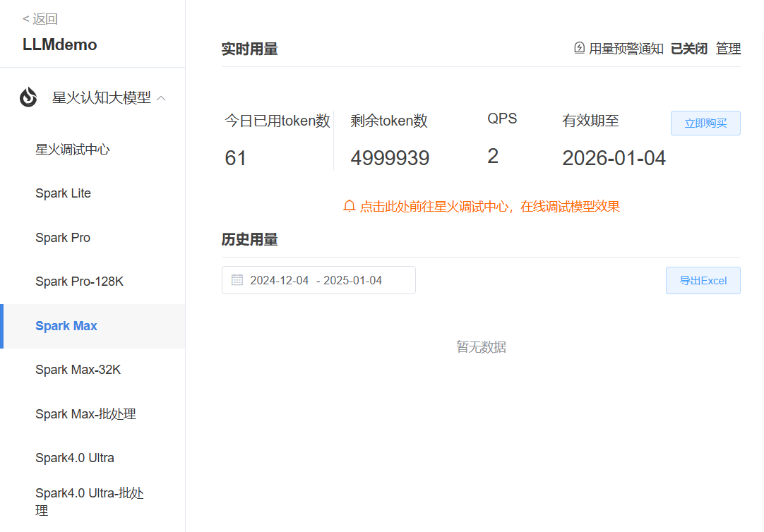Click the 暂无数据 empty placeholder text
This screenshot has width=764, height=532.
(481, 347)
